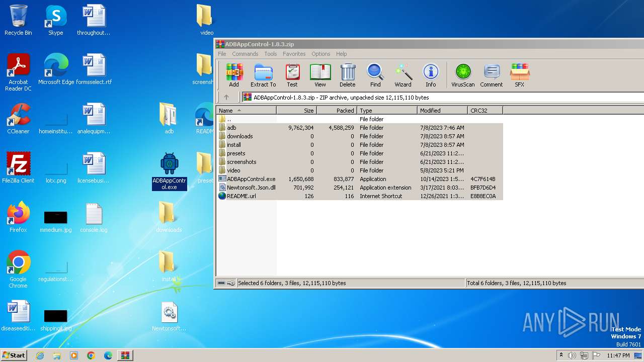The width and height of the screenshot is (644, 362).
Task: Select Newtonsoft desktop file icon
Action: tap(169, 317)
